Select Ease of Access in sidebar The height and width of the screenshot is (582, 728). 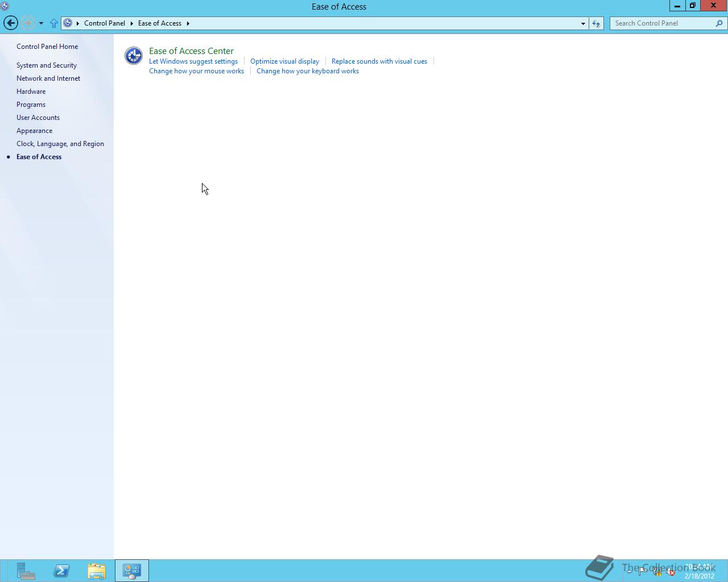[x=39, y=157]
